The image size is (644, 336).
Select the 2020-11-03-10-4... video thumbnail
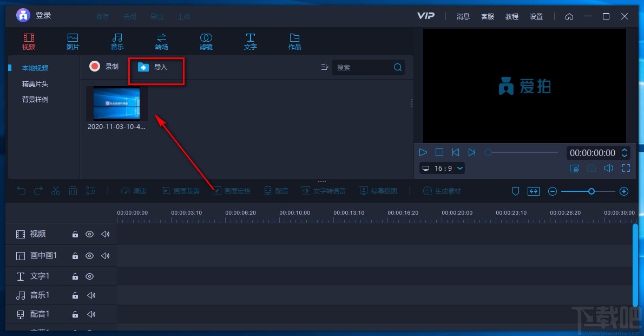coord(117,103)
